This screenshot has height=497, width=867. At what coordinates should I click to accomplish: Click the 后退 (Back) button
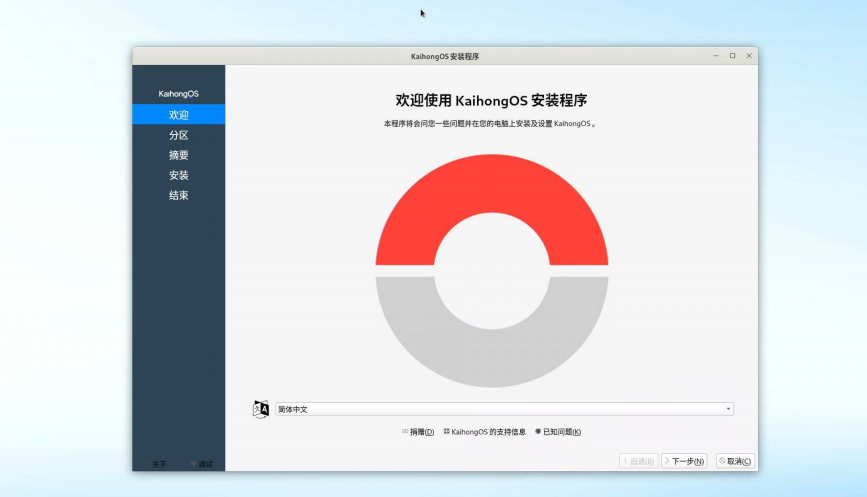click(639, 461)
